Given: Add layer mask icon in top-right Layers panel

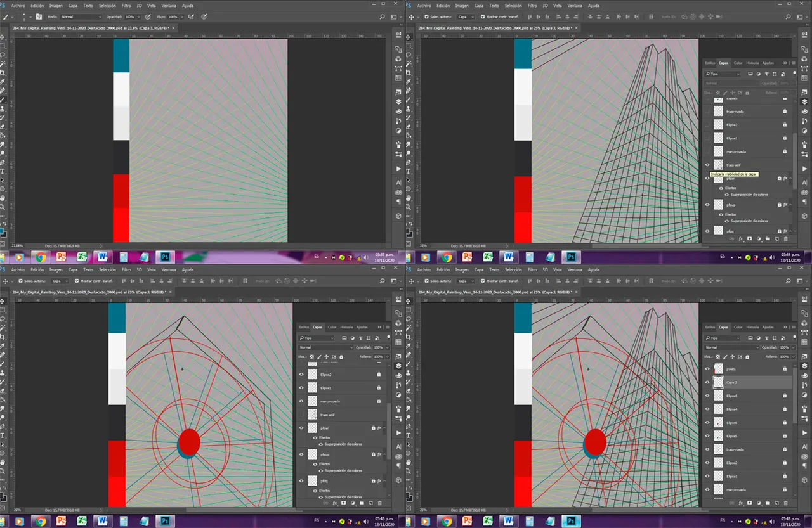Looking at the screenshot, I should click(749, 239).
